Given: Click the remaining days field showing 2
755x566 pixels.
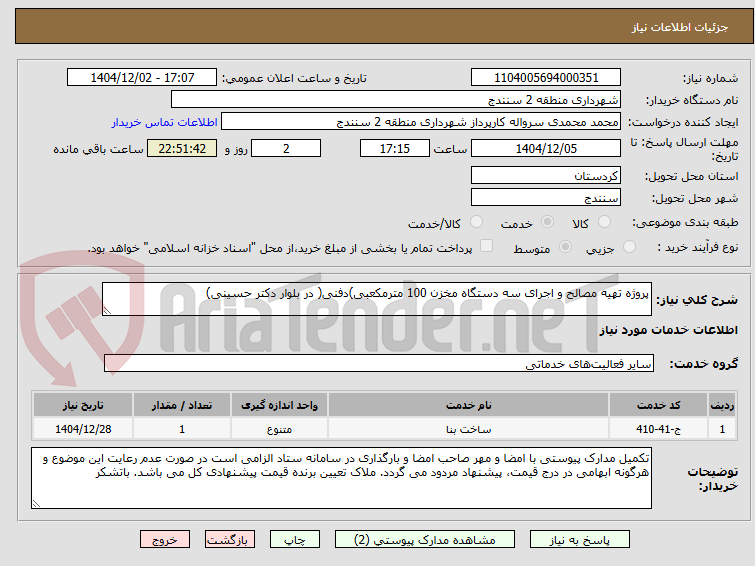Looking at the screenshot, I should pyautogui.click(x=286, y=148).
